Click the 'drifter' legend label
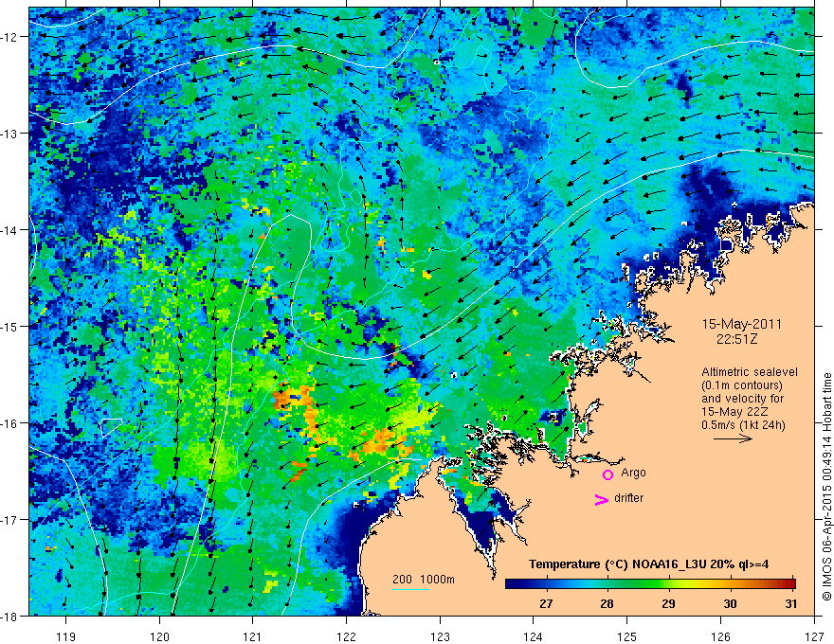This screenshot has width=834, height=644. tap(628, 498)
